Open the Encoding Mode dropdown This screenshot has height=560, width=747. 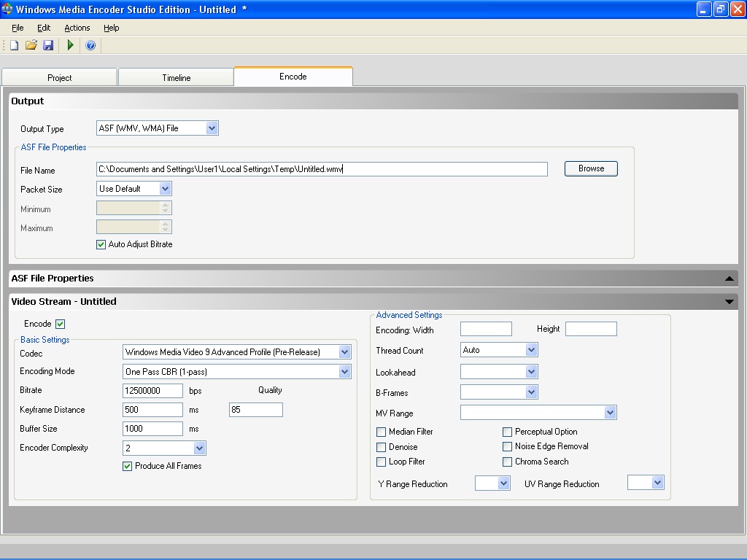(345, 372)
